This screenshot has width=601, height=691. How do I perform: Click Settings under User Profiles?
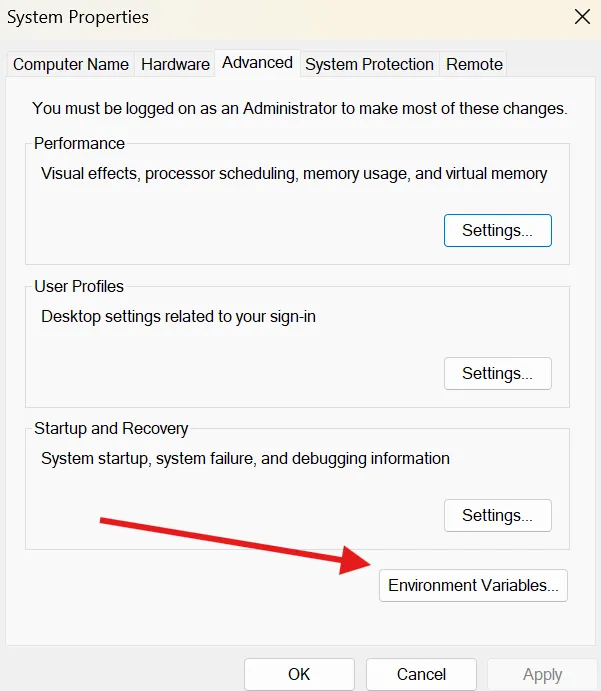(497, 373)
